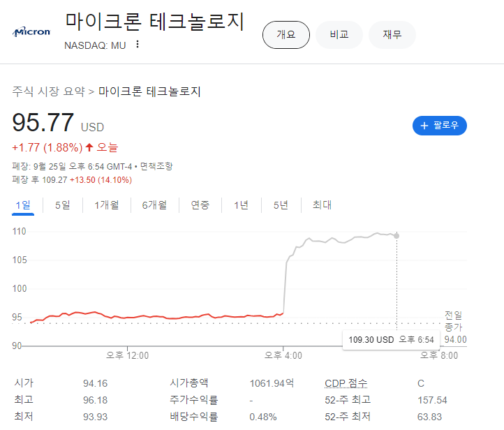Screen dimensions: 504x430
Task: Click the red upward arrow icon
Action: (89, 147)
